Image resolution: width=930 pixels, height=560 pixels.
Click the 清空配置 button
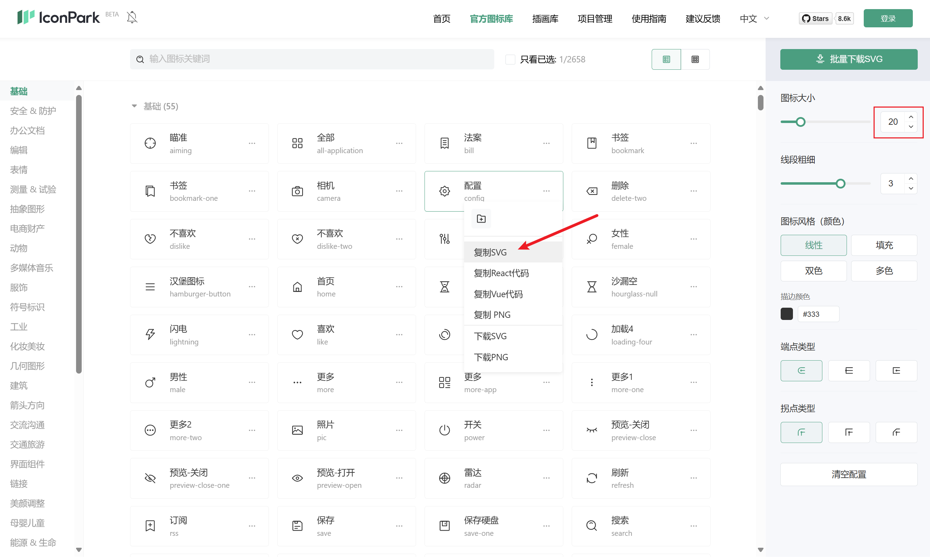point(848,474)
